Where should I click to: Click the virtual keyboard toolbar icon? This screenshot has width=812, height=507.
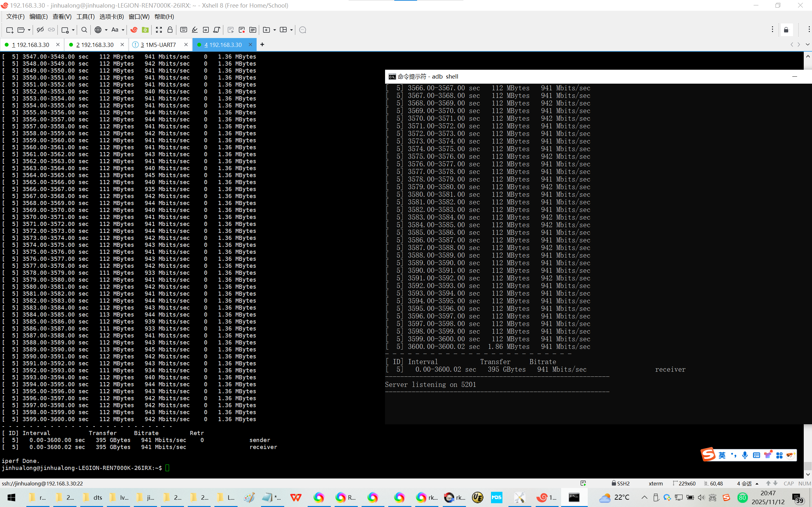tap(184, 30)
